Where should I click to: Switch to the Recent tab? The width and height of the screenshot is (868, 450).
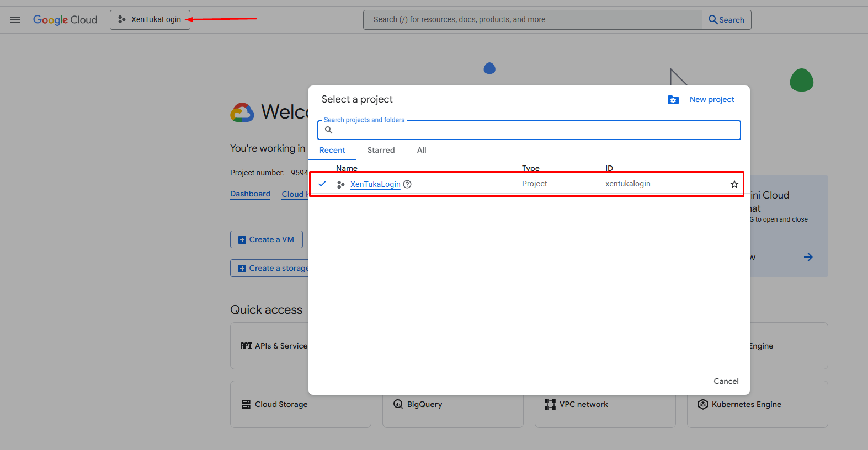point(332,150)
